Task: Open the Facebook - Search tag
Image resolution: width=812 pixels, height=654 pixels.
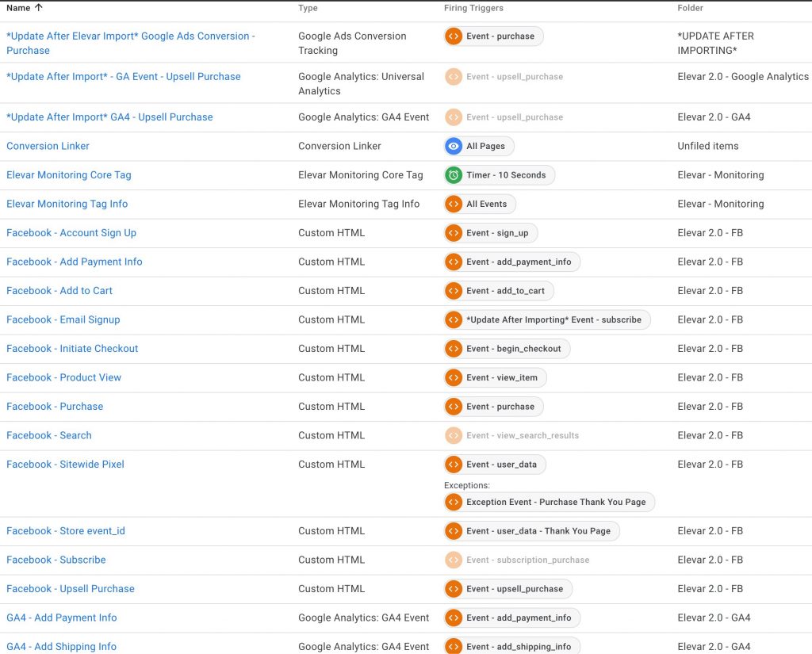Action: [x=48, y=436]
